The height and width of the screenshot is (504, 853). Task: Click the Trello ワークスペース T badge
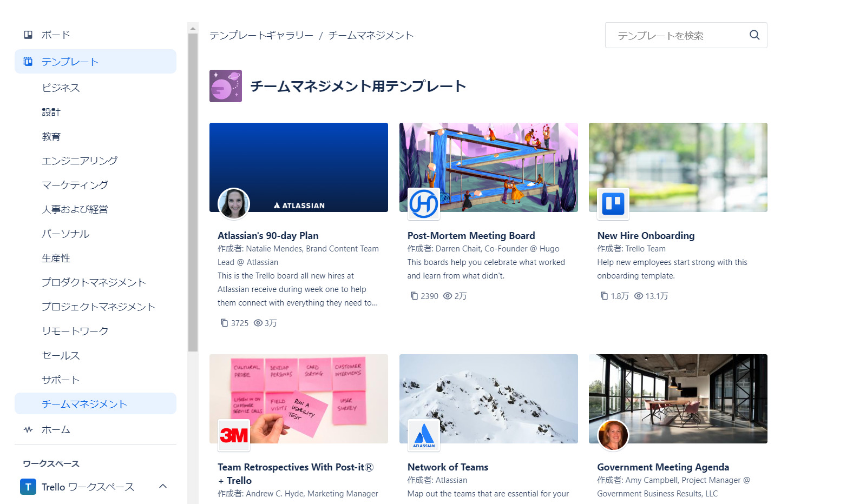click(x=28, y=487)
